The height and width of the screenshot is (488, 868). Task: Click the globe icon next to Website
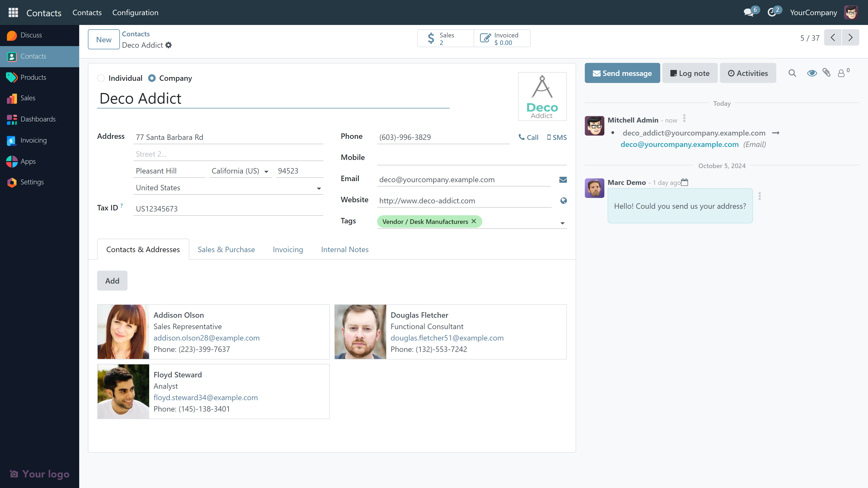563,201
